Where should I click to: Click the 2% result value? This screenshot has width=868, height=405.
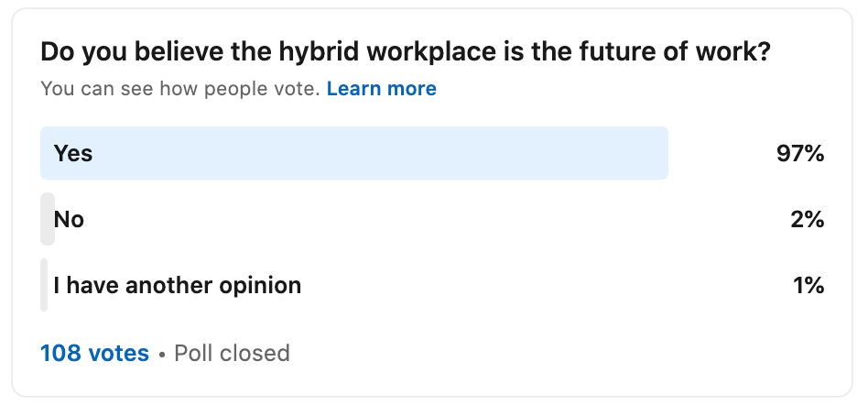808,219
